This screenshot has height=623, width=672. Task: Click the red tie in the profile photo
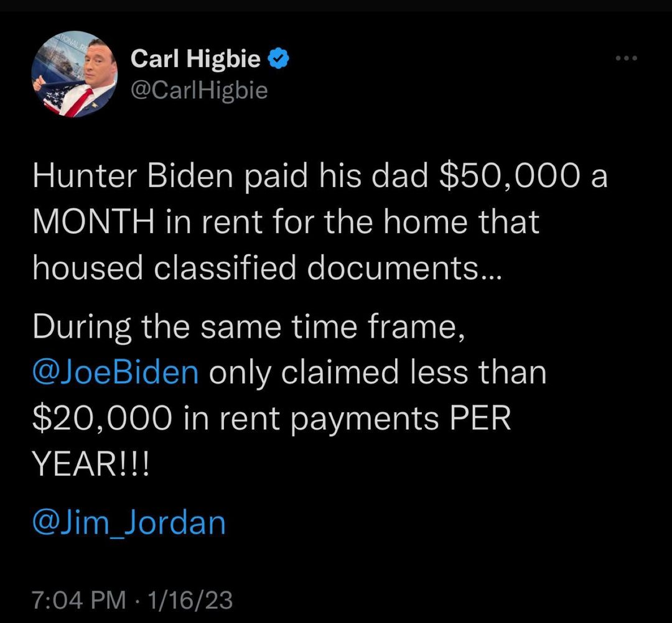point(80,101)
